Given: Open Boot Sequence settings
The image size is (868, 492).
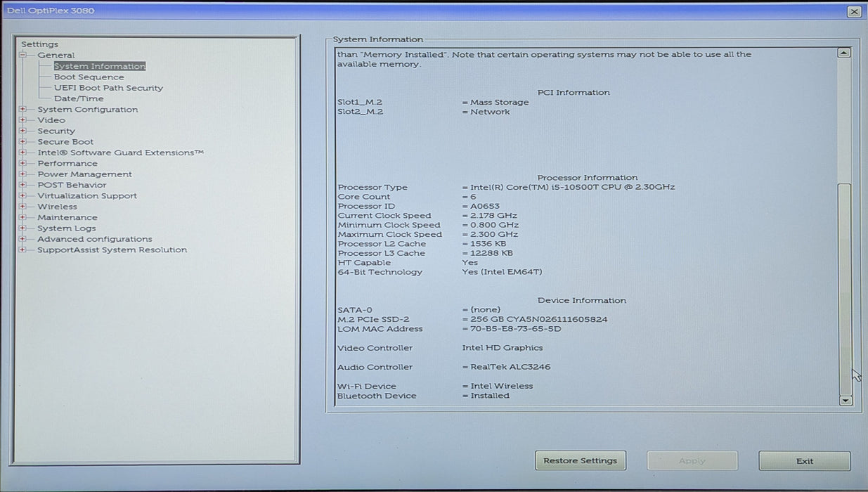Looking at the screenshot, I should point(89,77).
